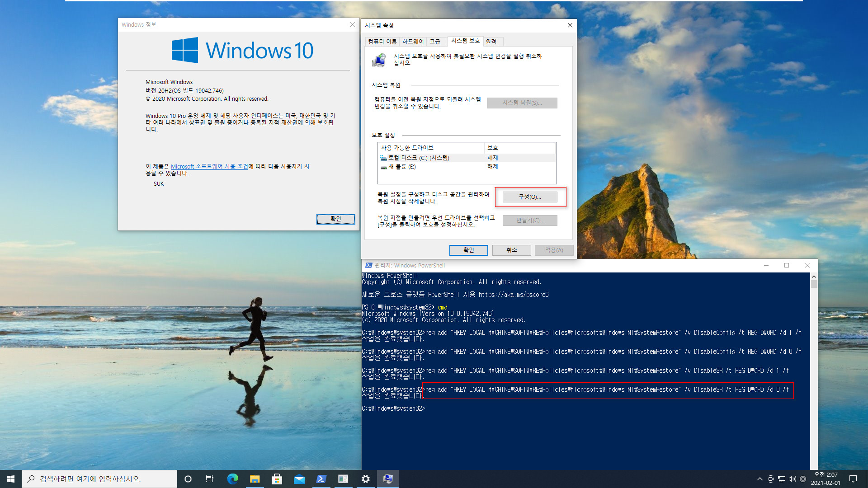Click the 보호 column header
Screen dimensions: 868x488
519,148
